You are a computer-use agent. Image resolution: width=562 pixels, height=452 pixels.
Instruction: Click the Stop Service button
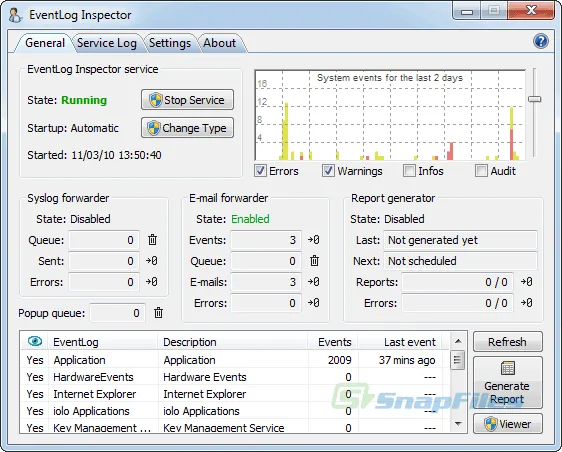pyautogui.click(x=187, y=100)
